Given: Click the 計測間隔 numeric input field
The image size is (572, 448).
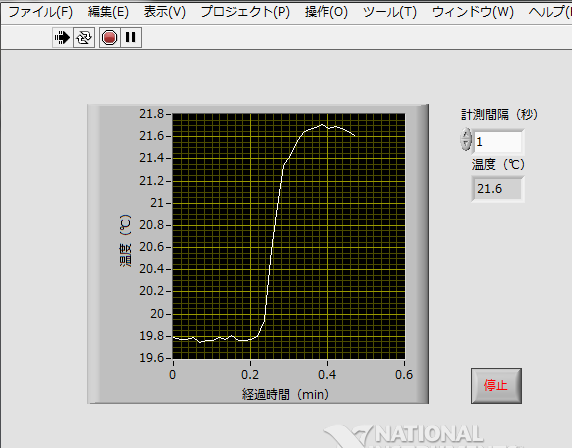Looking at the screenshot, I should pyautogui.click(x=498, y=142).
